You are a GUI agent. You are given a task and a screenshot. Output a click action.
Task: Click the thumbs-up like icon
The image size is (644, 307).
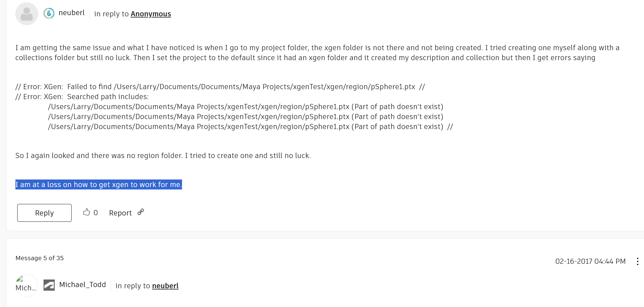point(86,212)
